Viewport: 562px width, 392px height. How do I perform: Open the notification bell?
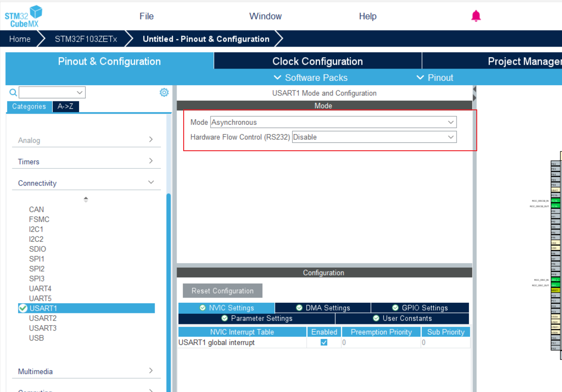tap(476, 16)
